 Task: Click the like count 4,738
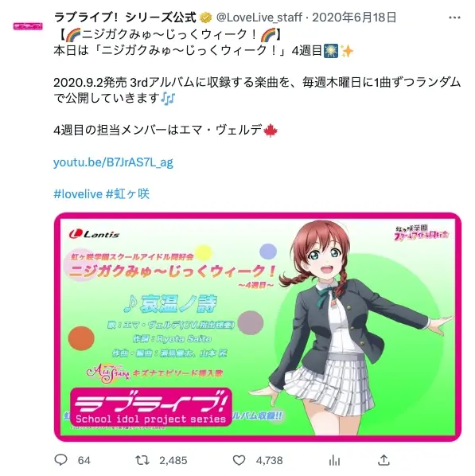270,461
